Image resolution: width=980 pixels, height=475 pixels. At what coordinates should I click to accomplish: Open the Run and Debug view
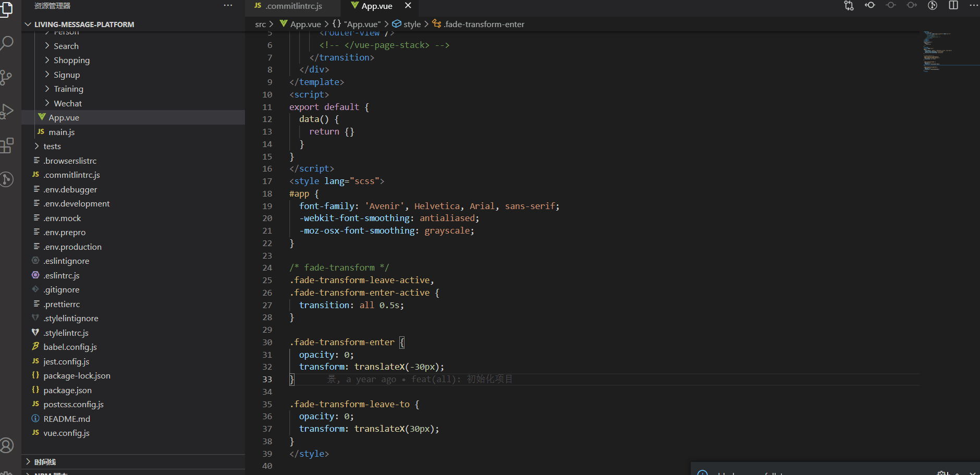(x=6, y=112)
